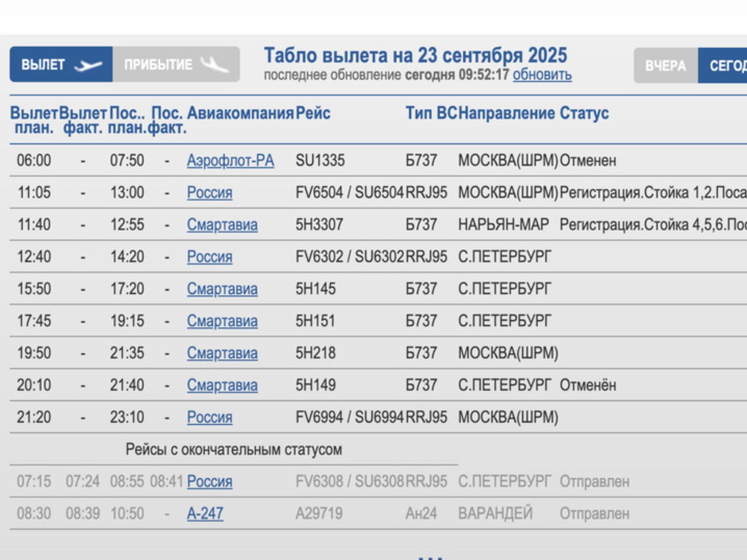This screenshot has width=747, height=560.
Task: Switch to the ВЧЕРА schedule tab
Action: (665, 66)
